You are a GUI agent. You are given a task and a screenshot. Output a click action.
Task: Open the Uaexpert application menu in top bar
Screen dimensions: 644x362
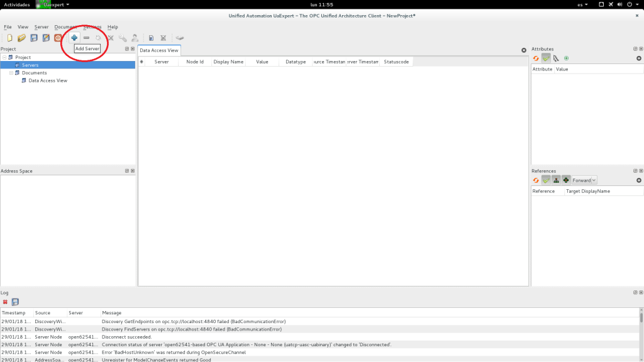53,4
